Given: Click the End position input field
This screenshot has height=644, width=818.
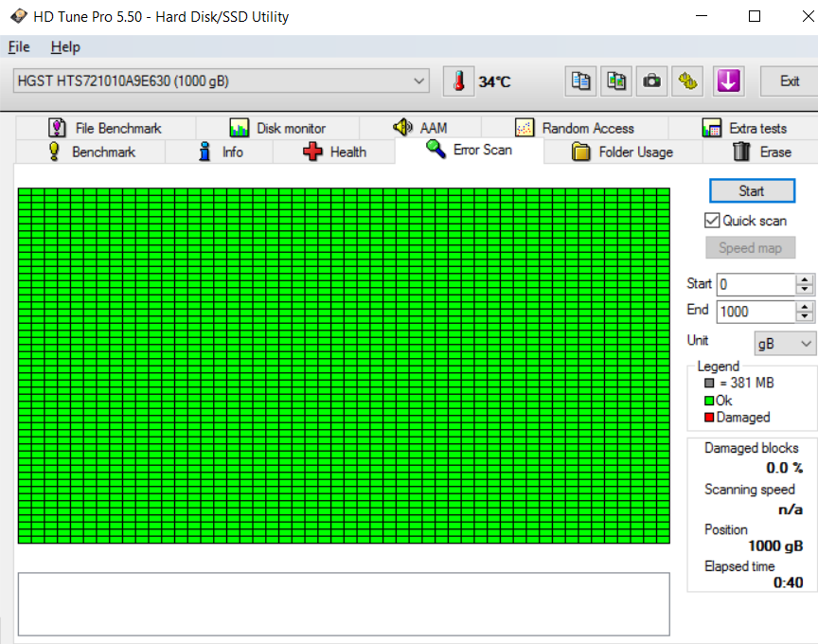Looking at the screenshot, I should pyautogui.click(x=756, y=312).
